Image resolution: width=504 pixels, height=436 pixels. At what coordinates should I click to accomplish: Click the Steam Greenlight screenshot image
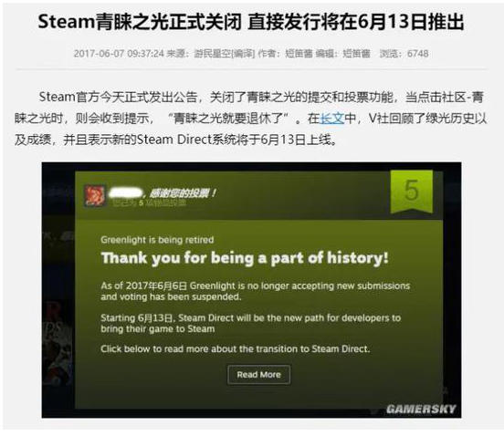coord(251,290)
